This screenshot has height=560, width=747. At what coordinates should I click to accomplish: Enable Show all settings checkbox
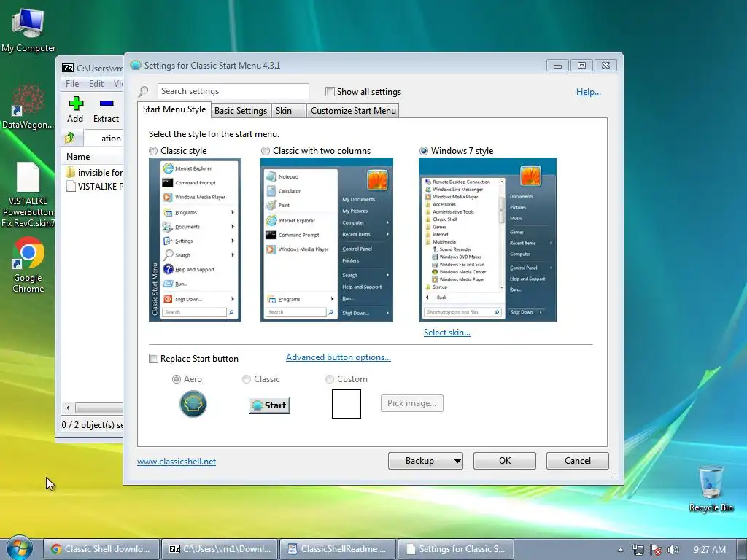pos(330,91)
